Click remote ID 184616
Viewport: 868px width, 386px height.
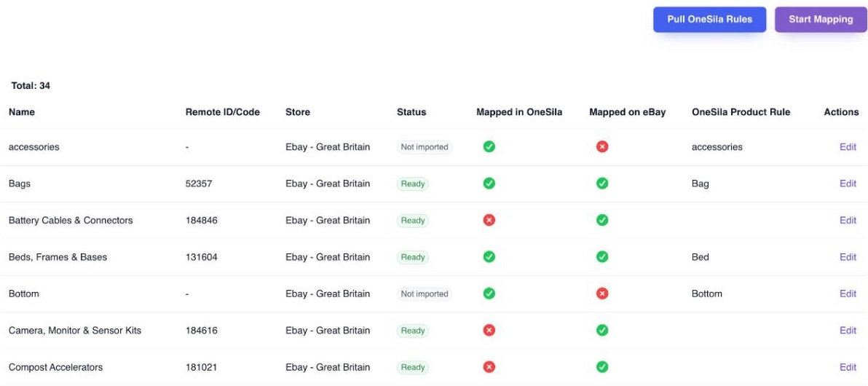[202, 330]
